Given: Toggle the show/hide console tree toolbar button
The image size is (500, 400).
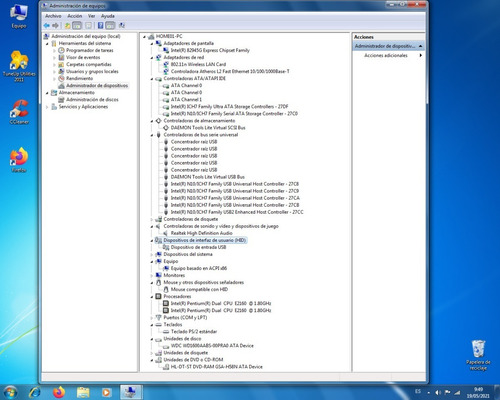Looking at the screenshot, I should (x=77, y=25).
